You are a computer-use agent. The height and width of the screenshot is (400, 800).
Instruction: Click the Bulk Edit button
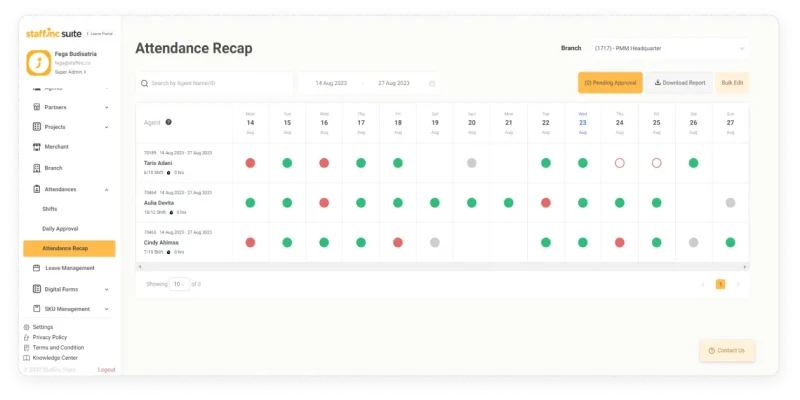(x=732, y=83)
